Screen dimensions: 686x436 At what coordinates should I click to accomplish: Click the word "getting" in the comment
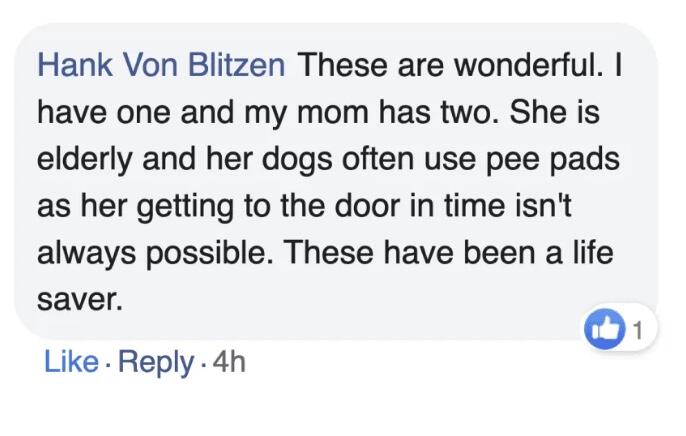(x=178, y=206)
